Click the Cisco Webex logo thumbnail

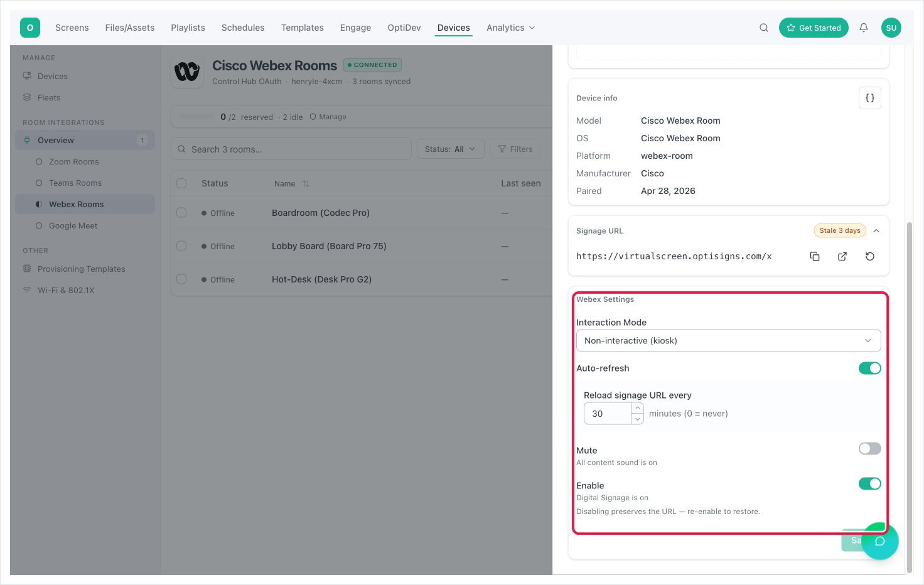click(x=187, y=72)
